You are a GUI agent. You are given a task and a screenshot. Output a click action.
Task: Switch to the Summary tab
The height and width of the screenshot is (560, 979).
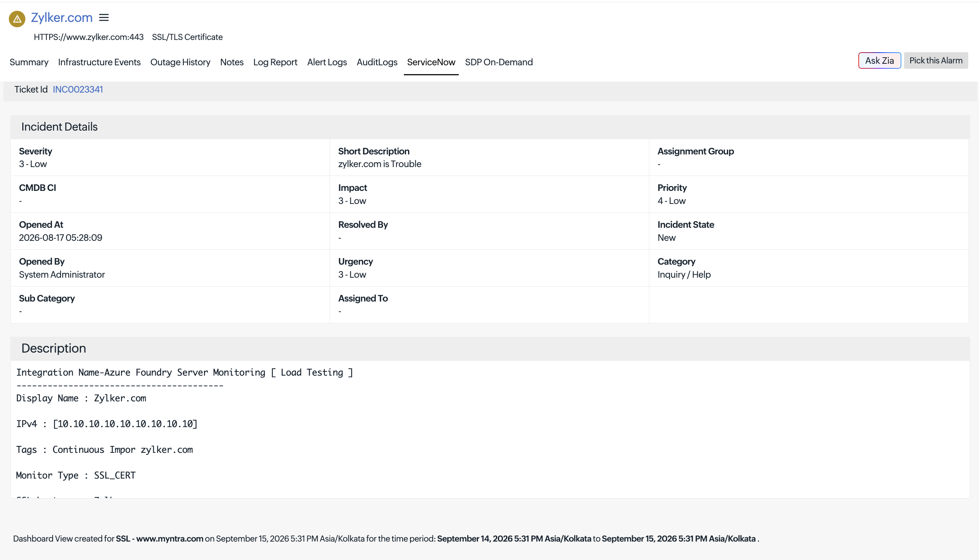pyautogui.click(x=29, y=62)
